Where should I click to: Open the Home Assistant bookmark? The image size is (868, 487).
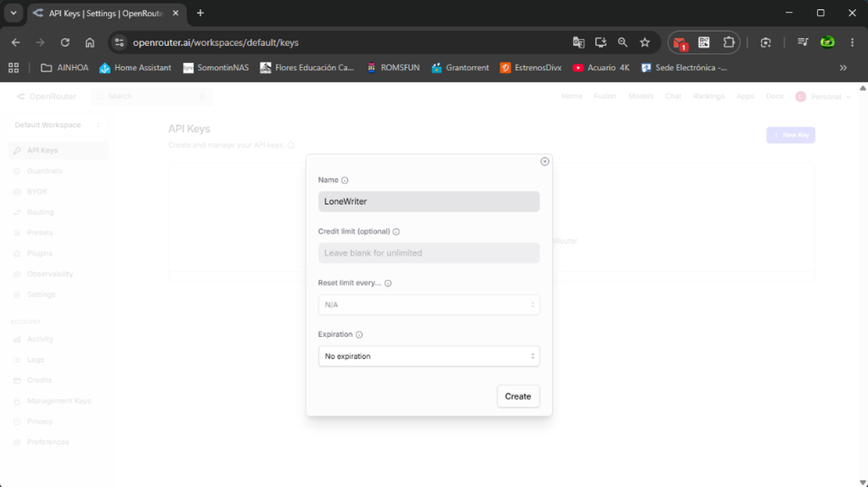[x=135, y=68]
